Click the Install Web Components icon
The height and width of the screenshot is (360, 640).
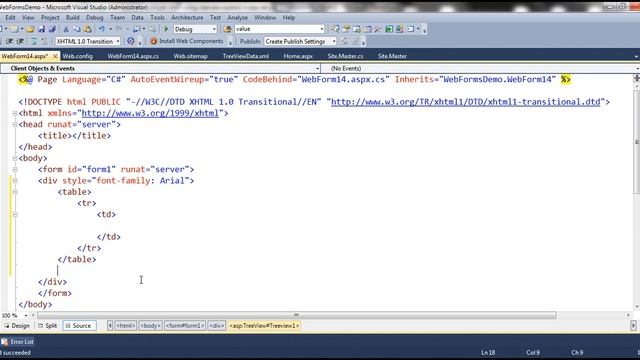pyautogui.click(x=153, y=41)
